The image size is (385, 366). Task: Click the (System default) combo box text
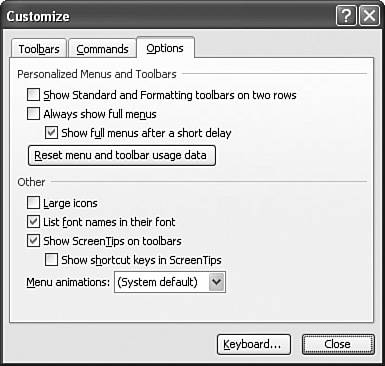click(157, 282)
